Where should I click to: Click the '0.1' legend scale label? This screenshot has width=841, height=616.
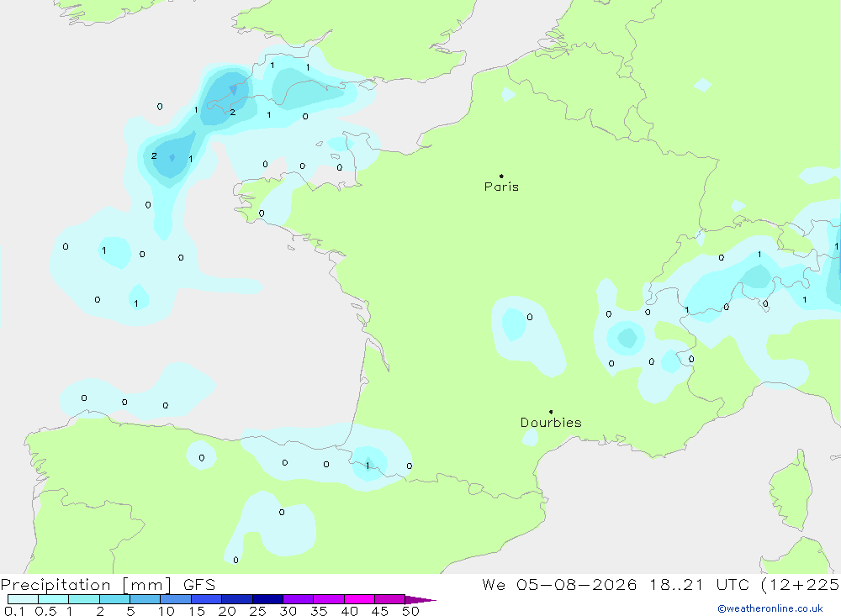point(14,611)
